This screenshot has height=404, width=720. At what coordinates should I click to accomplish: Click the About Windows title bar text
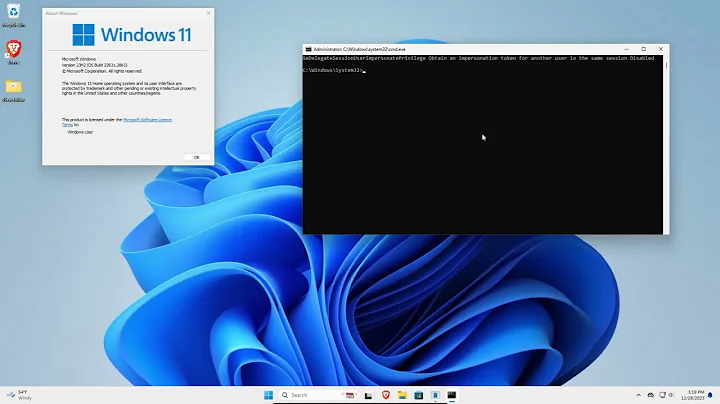[x=62, y=13]
